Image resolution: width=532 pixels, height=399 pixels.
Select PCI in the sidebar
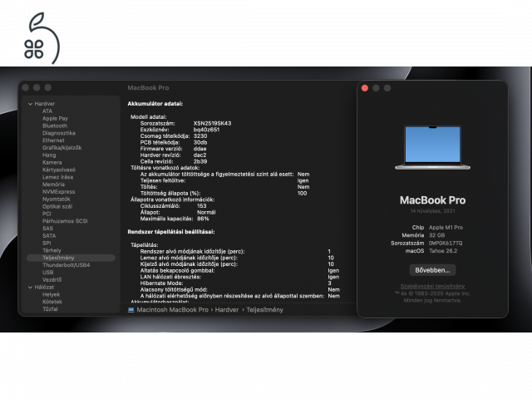[47, 214]
